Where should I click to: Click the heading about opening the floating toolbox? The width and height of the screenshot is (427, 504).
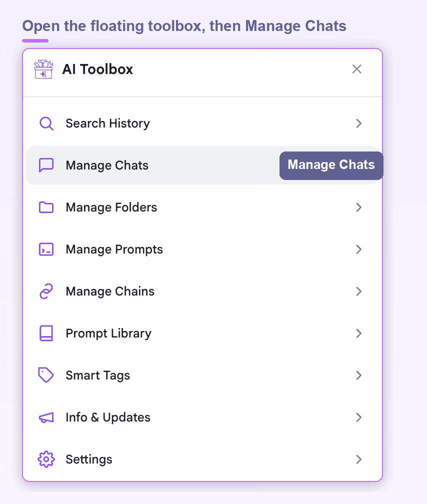(x=184, y=26)
